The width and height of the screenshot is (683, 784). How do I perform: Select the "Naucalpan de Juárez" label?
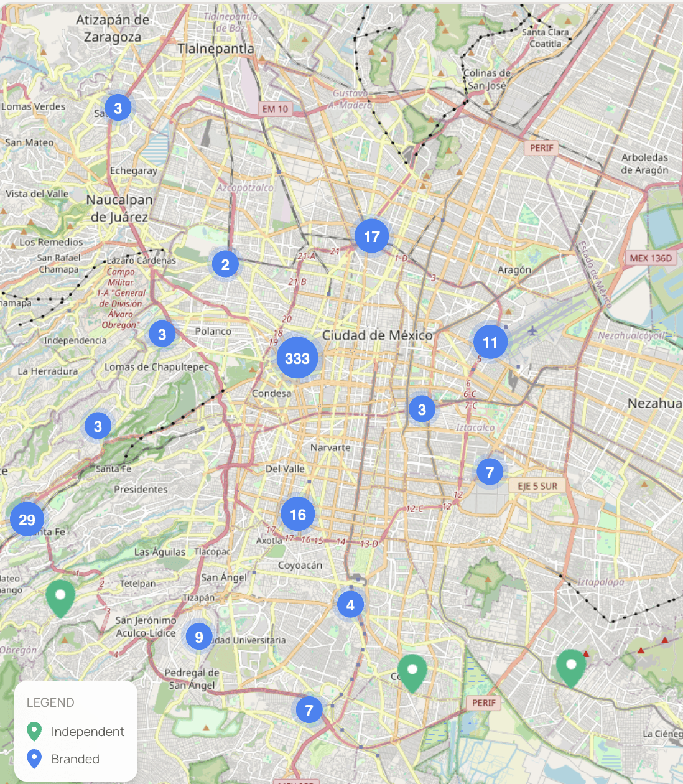coord(119,208)
